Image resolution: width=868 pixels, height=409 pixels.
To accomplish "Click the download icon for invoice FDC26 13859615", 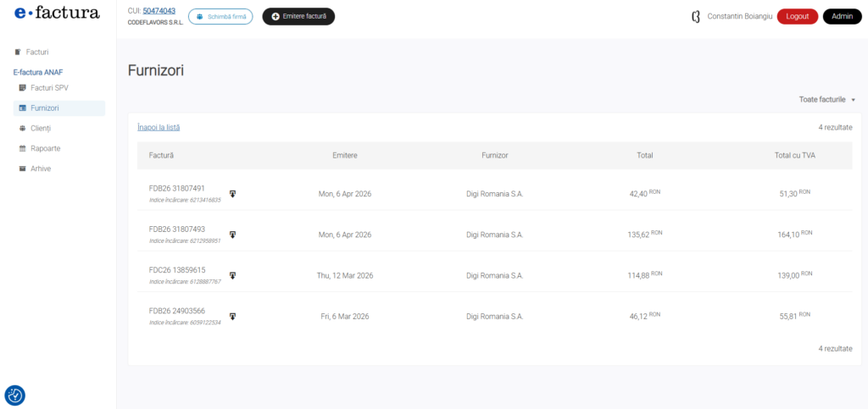I will (233, 275).
